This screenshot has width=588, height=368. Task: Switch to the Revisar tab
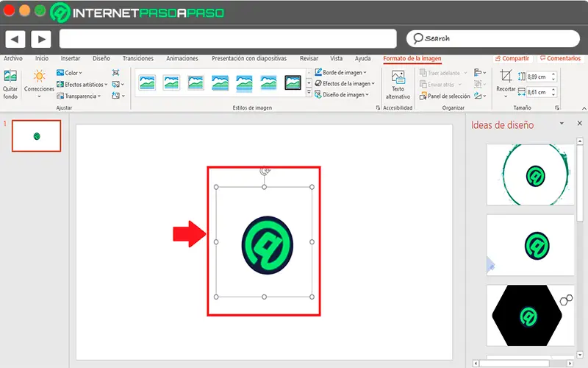click(x=309, y=58)
